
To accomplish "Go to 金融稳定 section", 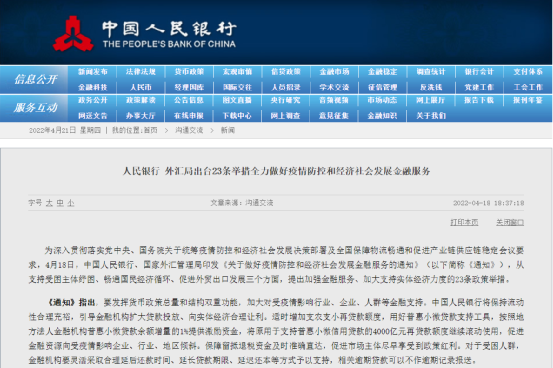I will [x=383, y=72].
